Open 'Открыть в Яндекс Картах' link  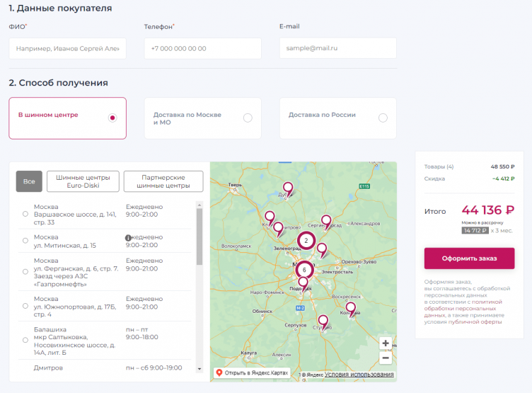pos(251,372)
